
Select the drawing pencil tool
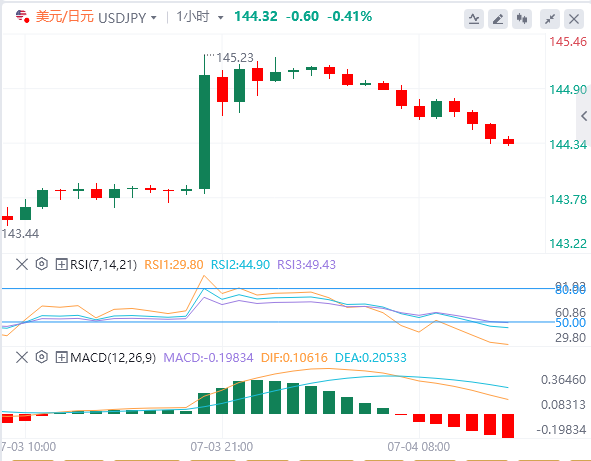498,19
